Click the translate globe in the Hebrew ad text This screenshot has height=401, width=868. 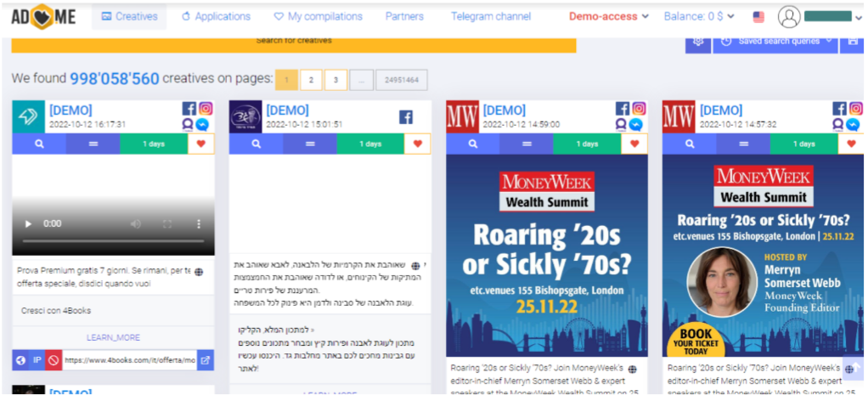(415, 266)
